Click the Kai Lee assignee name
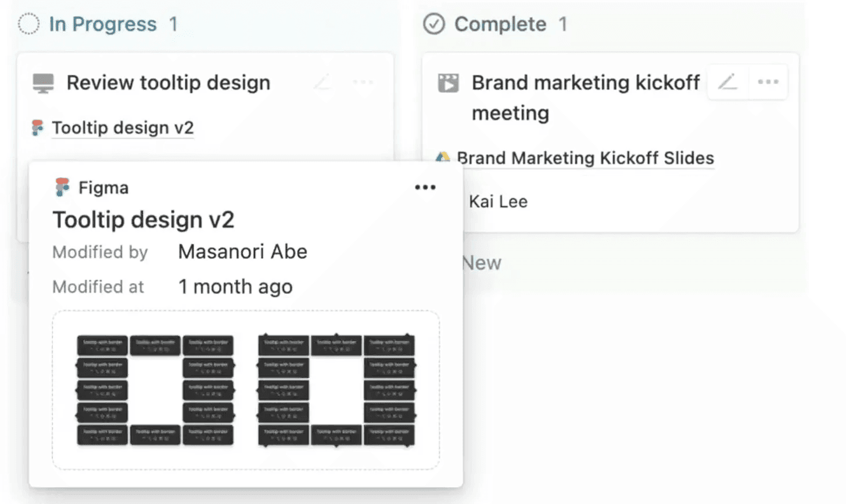 tap(498, 201)
